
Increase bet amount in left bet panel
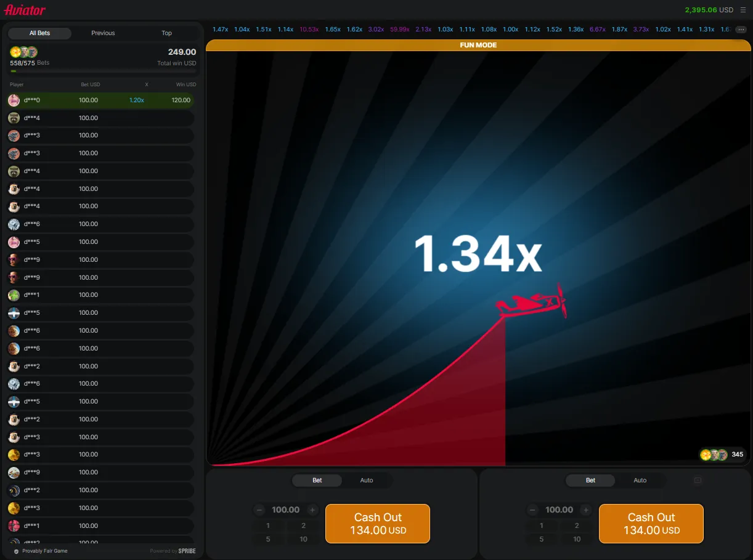pos(312,510)
